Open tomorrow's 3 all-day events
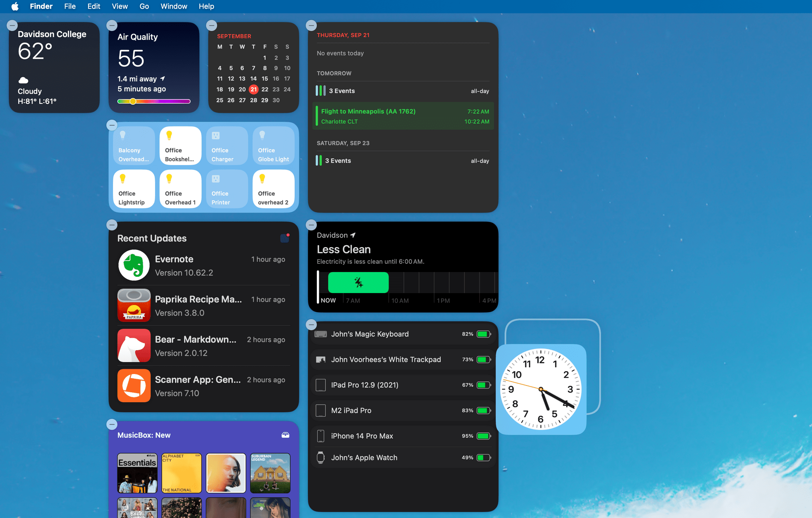812x518 pixels. 403,91
